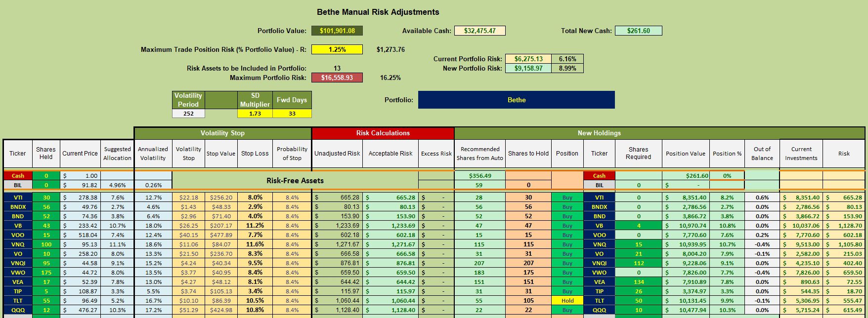Viewport: 868px width, 318px height.
Task: Click the 6.16% current risk percentage
Action: pos(567,59)
